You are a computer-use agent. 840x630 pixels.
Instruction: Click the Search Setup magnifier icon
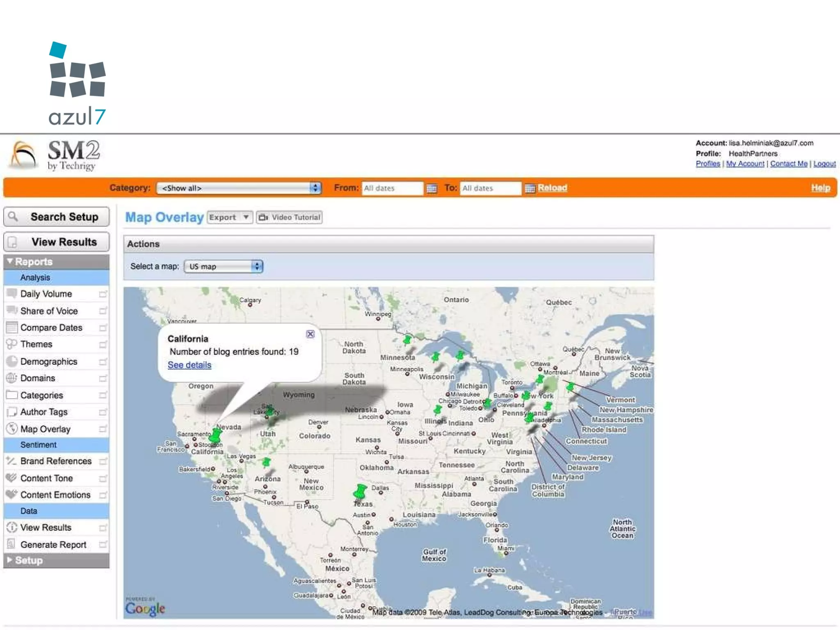click(13, 216)
